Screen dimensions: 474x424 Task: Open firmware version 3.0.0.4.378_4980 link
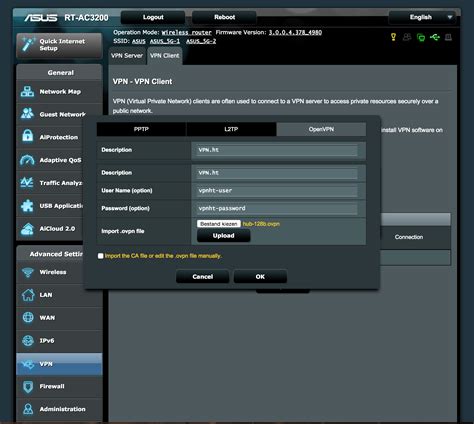[295, 32]
